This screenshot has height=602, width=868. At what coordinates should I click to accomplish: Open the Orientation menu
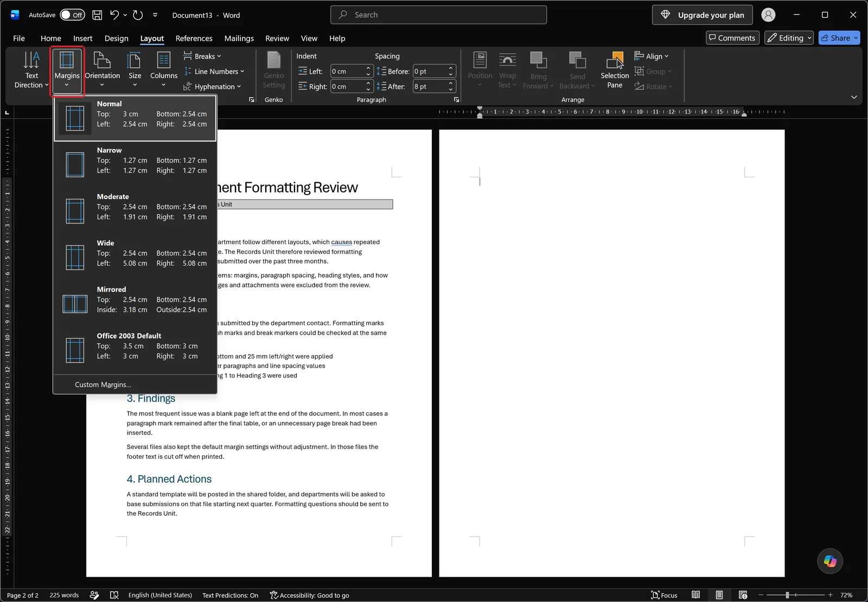102,69
